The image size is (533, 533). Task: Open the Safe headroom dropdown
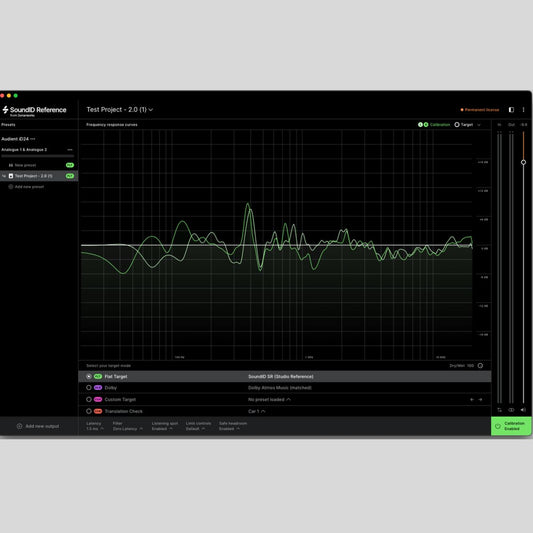click(x=233, y=426)
